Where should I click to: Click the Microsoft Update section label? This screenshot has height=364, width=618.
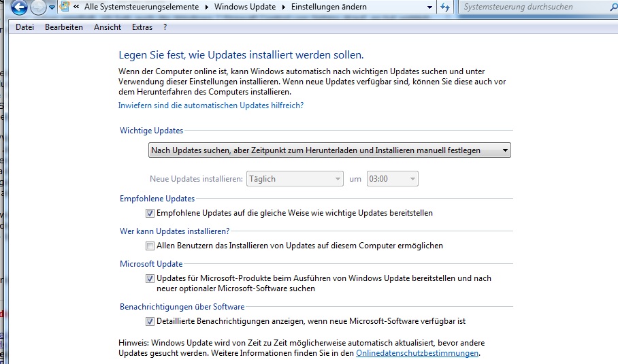coord(151,264)
